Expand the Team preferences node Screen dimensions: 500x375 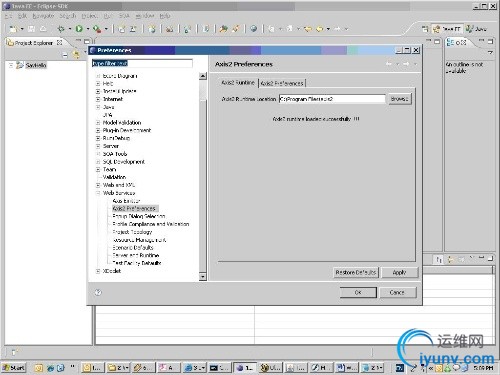(98, 169)
